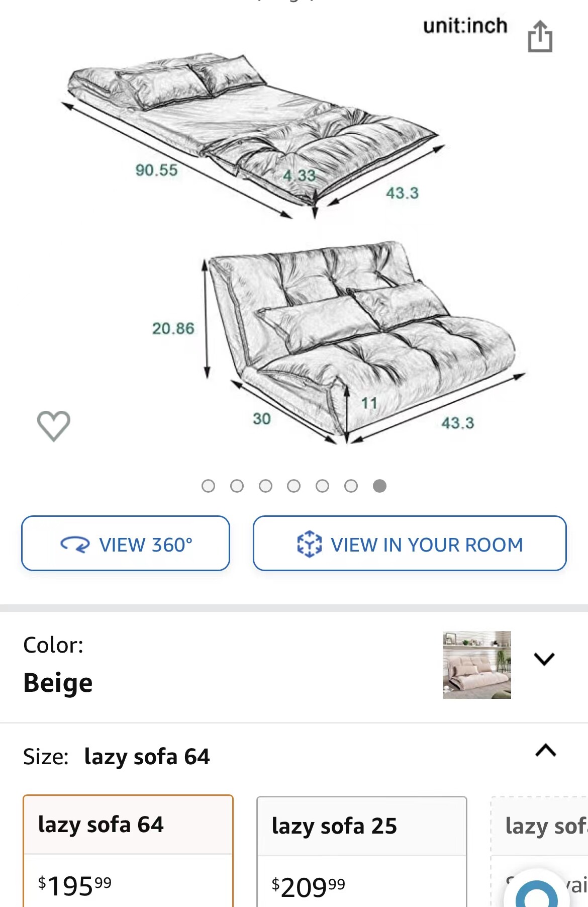Tap the beige sofa color thumbnail
Image resolution: width=588 pixels, height=907 pixels.
[477, 665]
